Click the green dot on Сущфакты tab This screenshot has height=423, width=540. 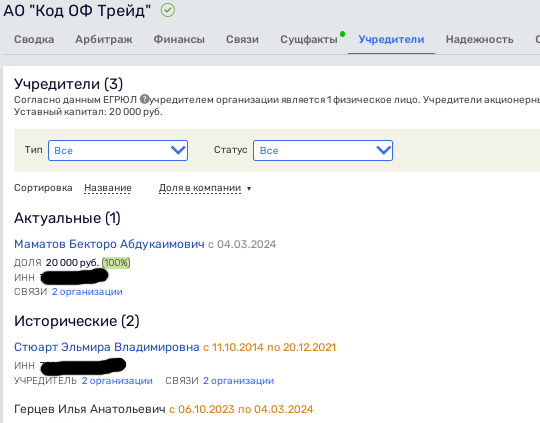(342, 34)
